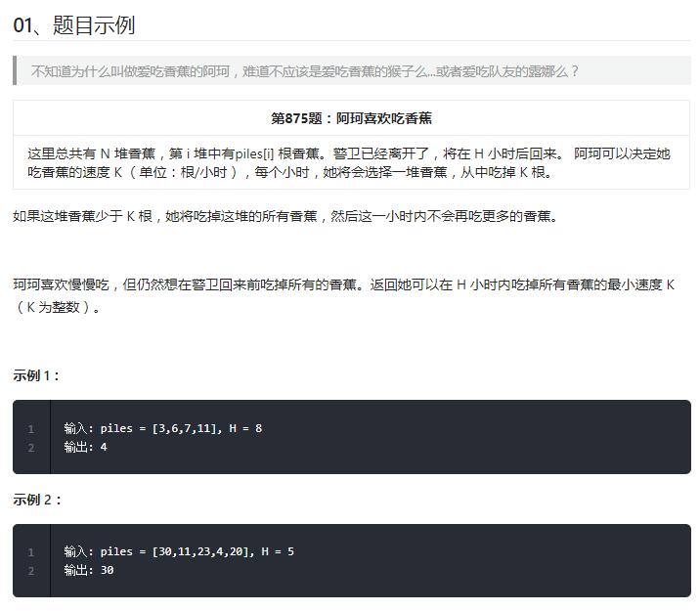Click the code line "输出: 30"
Screen dimensions: 700x611
tap(88, 570)
